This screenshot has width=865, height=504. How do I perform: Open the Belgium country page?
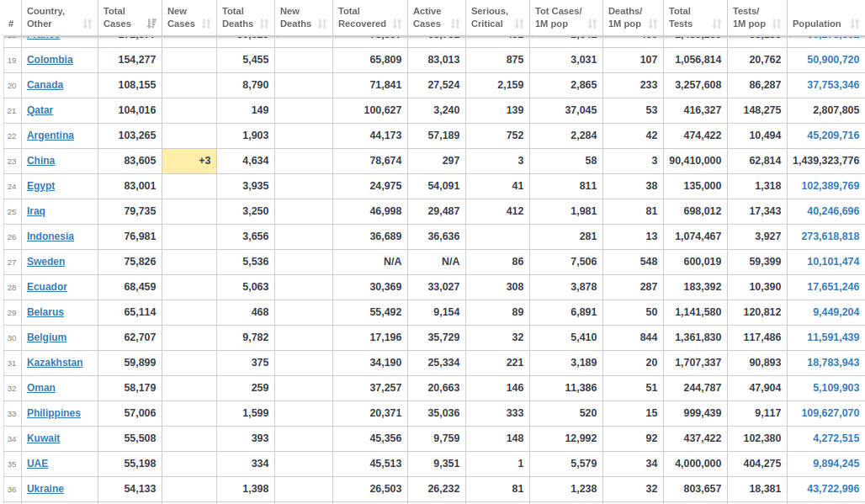(x=46, y=337)
